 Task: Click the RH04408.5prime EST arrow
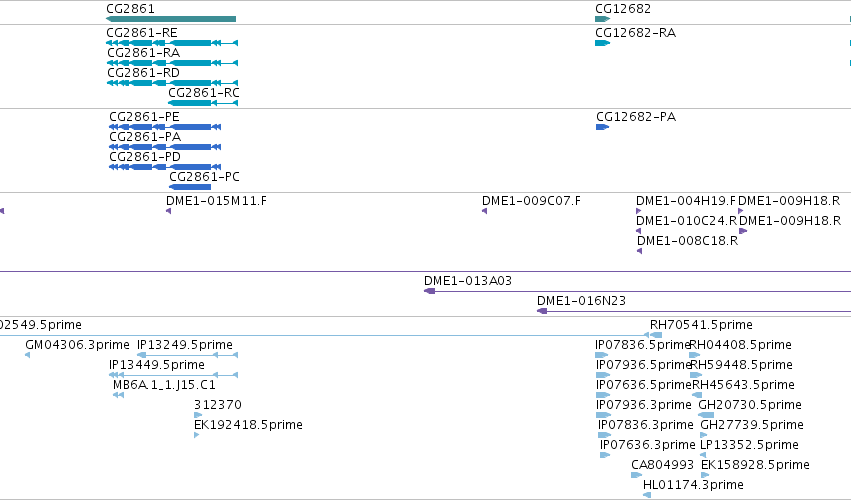(694, 355)
